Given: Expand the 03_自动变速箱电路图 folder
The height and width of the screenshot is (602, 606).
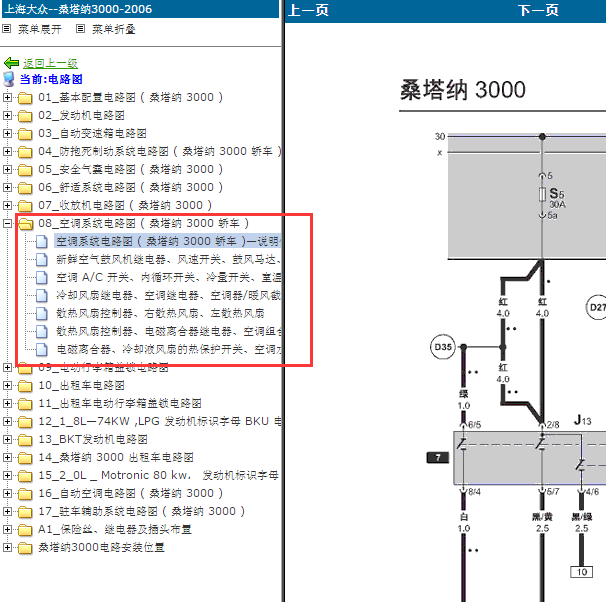Looking at the screenshot, I should [7, 133].
